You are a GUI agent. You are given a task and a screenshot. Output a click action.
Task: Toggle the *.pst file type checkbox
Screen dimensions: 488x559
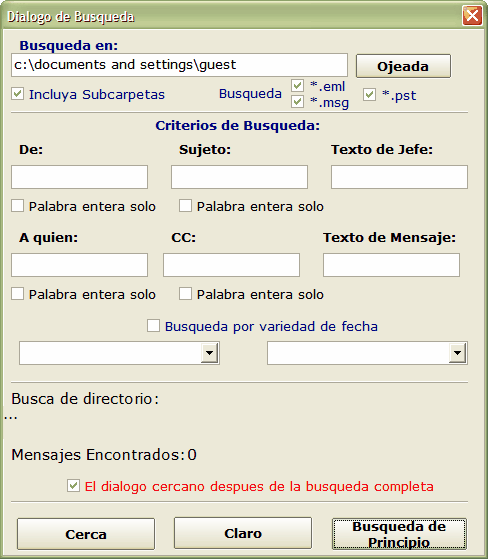coord(369,95)
